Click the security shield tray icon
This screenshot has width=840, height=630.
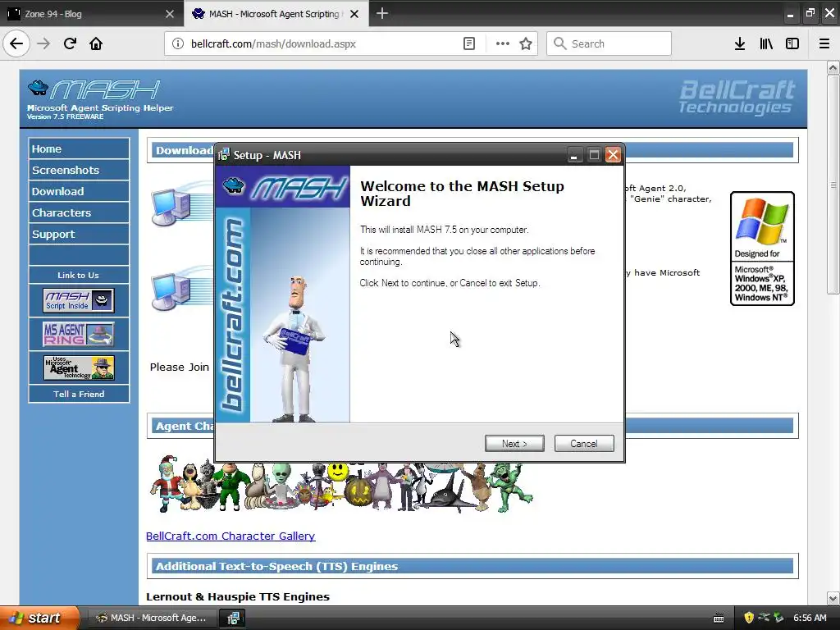(x=749, y=618)
